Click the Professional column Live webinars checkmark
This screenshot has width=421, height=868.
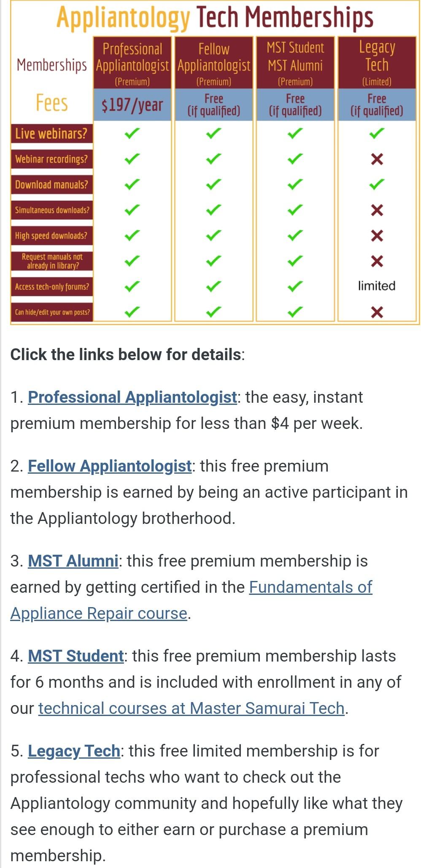[132, 134]
